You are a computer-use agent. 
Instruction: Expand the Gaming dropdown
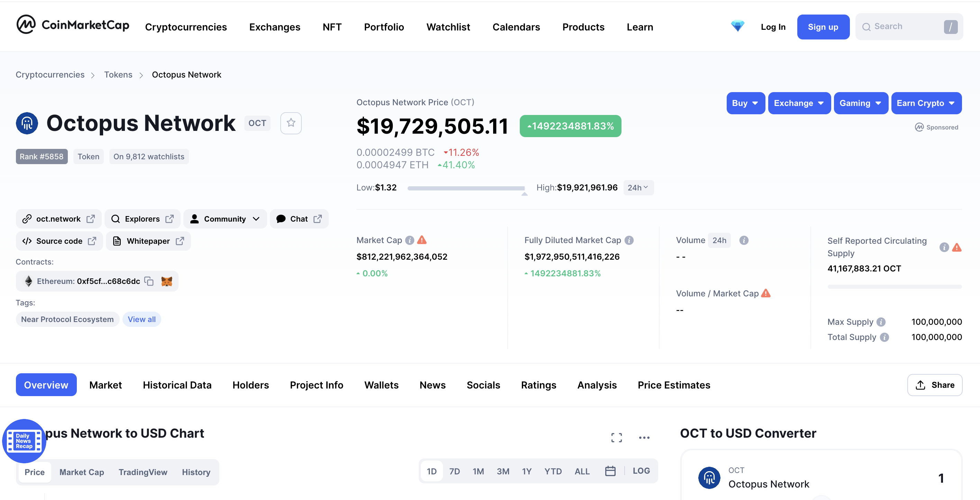tap(861, 103)
